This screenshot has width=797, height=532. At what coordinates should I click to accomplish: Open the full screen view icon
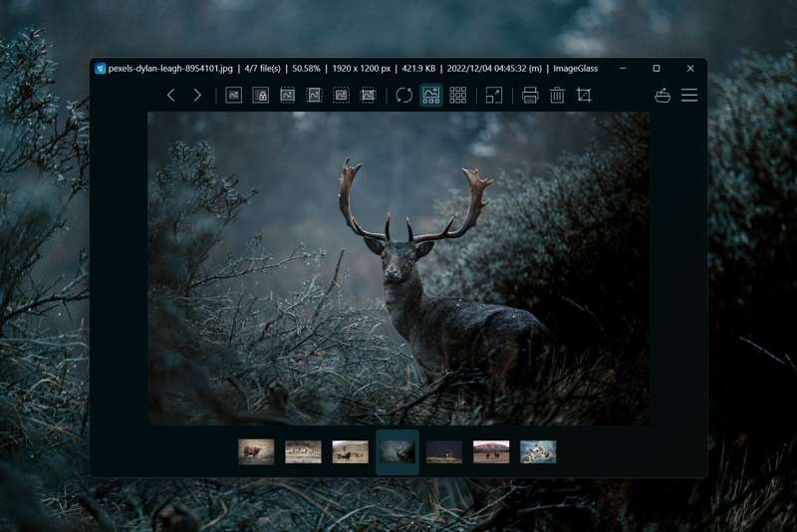click(x=493, y=96)
